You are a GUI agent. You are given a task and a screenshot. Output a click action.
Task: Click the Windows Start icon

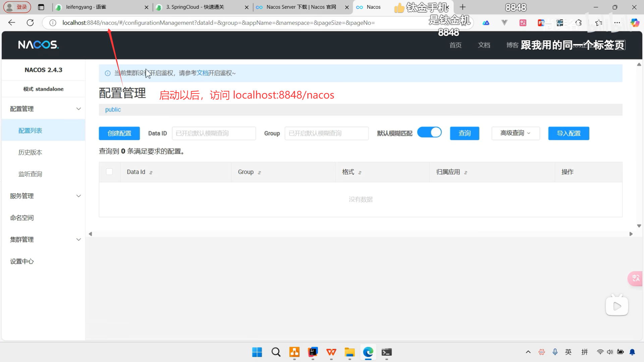(257, 352)
